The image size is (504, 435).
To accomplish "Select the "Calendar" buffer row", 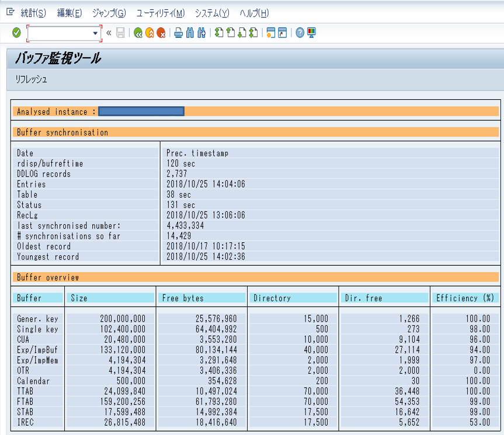I will [x=255, y=381].
